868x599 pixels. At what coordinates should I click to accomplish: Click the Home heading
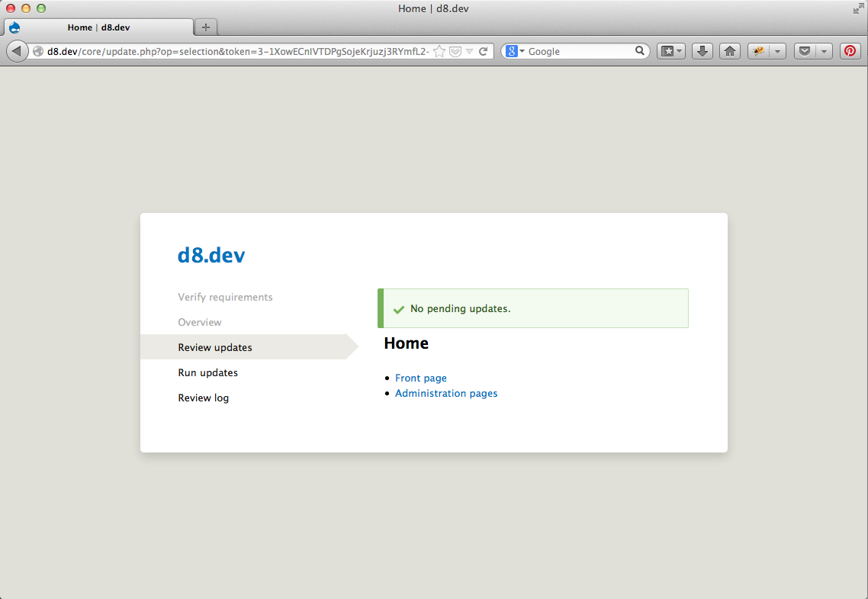407,343
